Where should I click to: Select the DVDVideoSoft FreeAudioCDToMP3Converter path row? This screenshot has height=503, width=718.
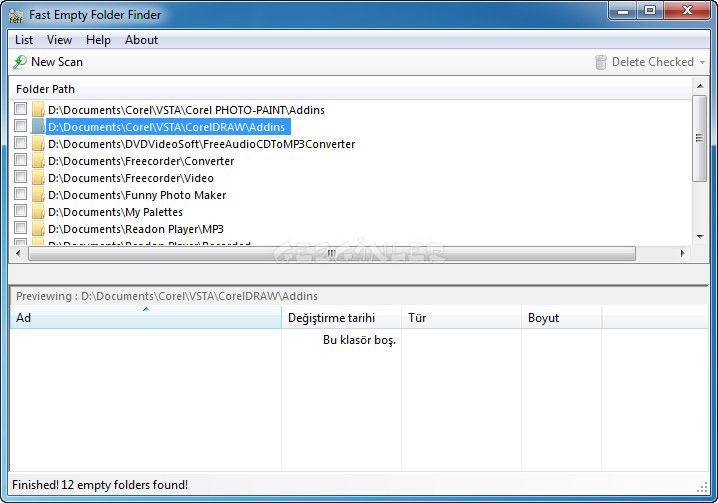click(201, 144)
